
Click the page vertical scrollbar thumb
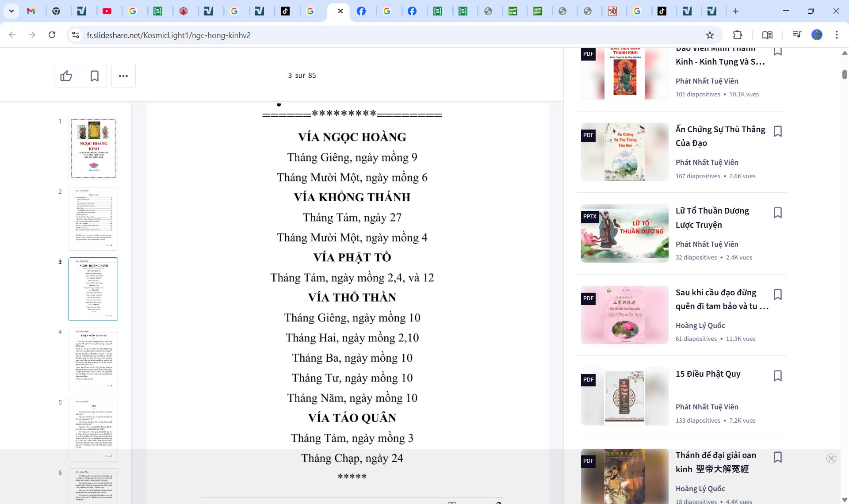(845, 74)
